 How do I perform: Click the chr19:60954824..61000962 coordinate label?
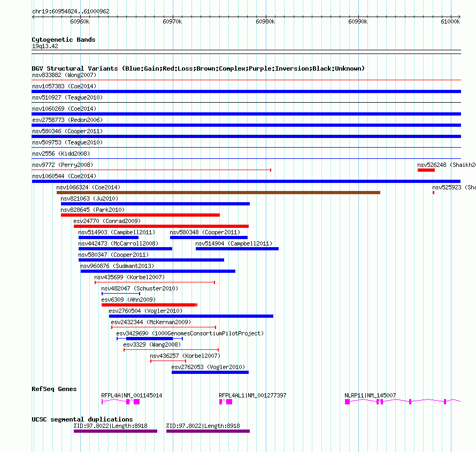click(x=71, y=11)
